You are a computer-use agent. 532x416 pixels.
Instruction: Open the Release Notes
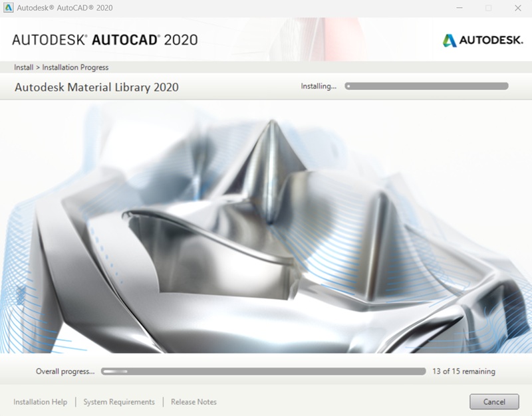point(194,401)
